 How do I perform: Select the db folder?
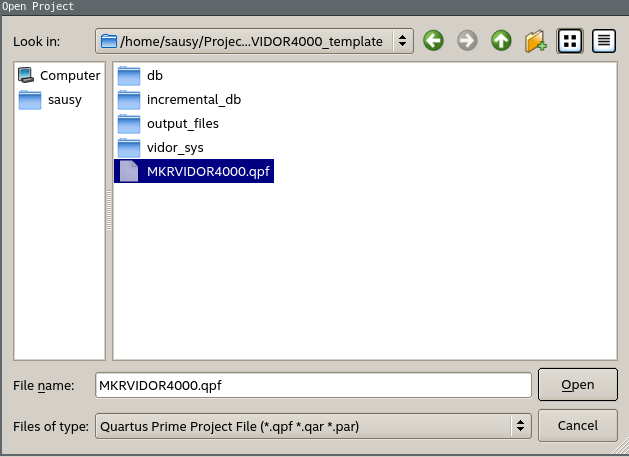[x=140, y=75]
